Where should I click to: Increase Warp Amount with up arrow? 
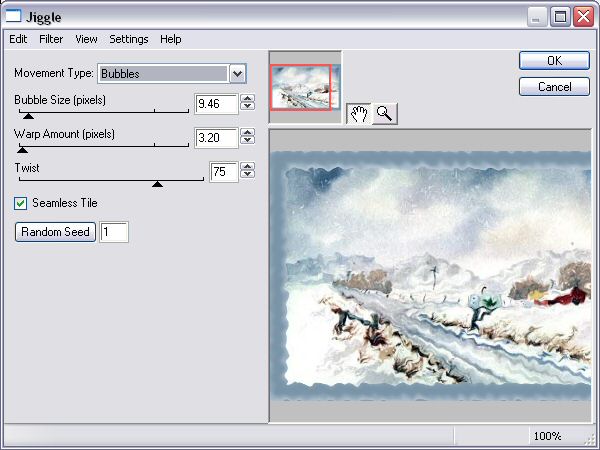click(248, 132)
